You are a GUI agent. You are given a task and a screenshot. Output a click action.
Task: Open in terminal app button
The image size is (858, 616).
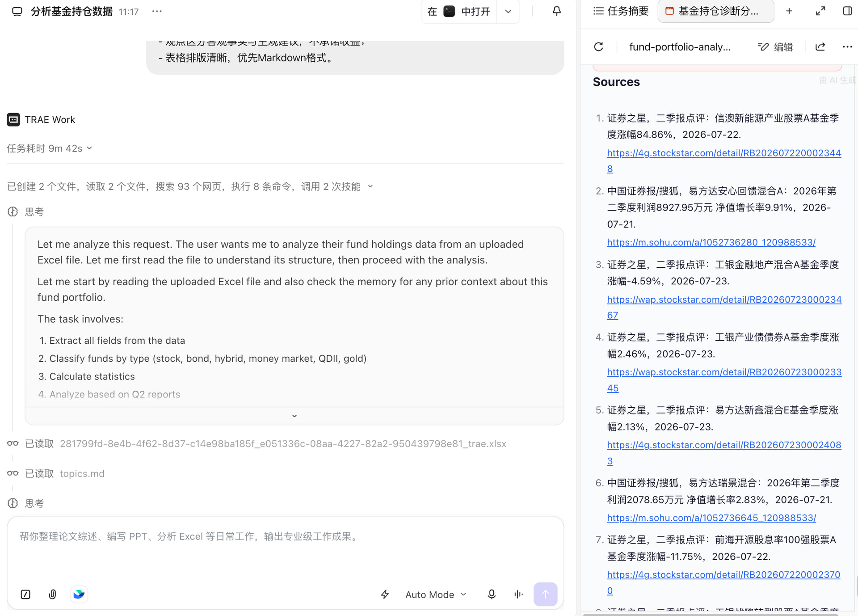click(x=459, y=12)
